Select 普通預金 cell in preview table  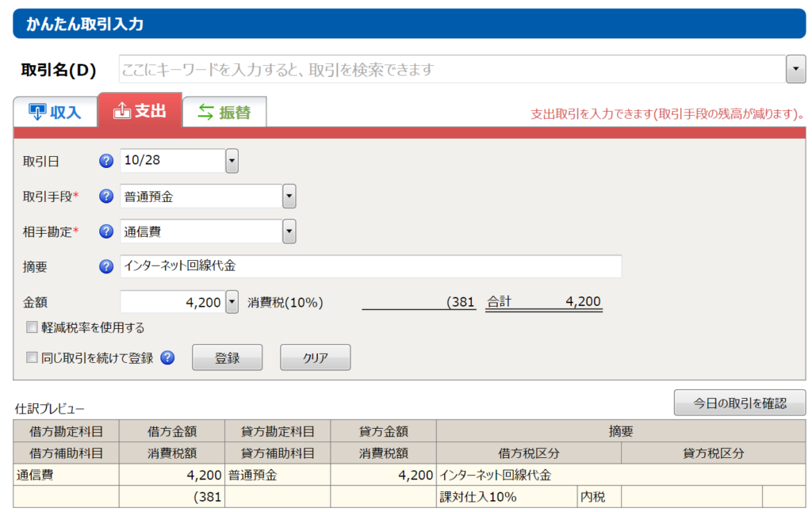pyautogui.click(x=278, y=475)
